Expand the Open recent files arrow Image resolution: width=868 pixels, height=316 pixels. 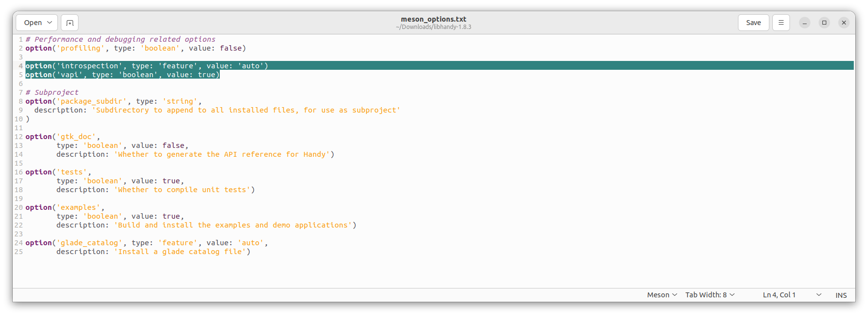click(x=50, y=23)
